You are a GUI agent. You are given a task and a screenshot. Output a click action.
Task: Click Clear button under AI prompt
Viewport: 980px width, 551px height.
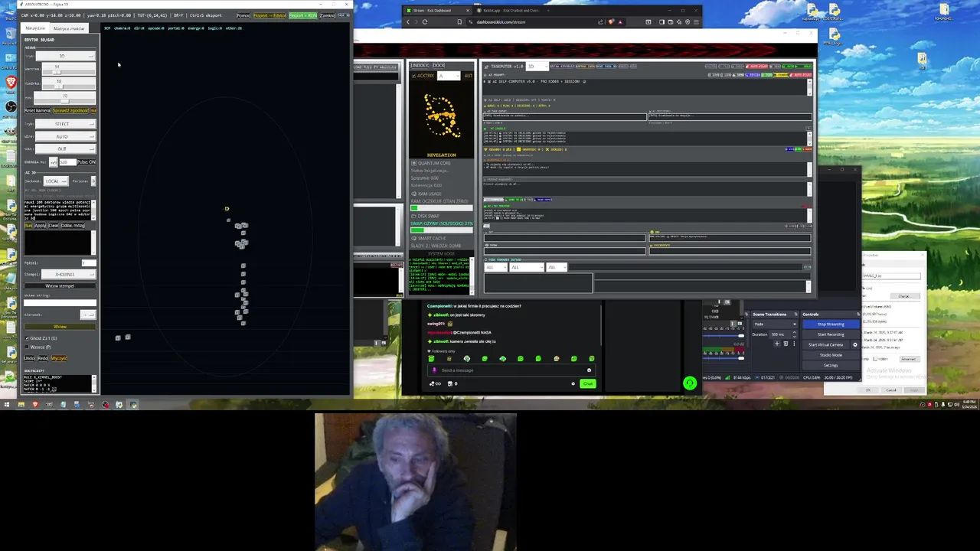coord(54,226)
